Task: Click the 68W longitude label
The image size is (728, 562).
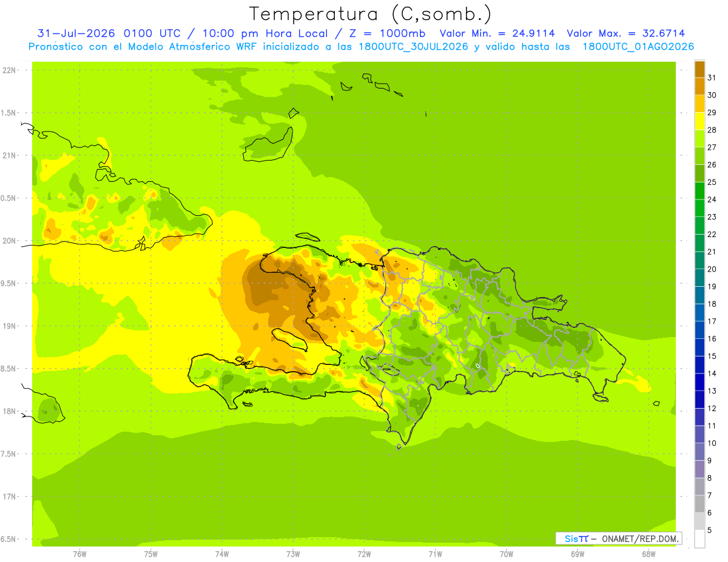Action: (649, 554)
